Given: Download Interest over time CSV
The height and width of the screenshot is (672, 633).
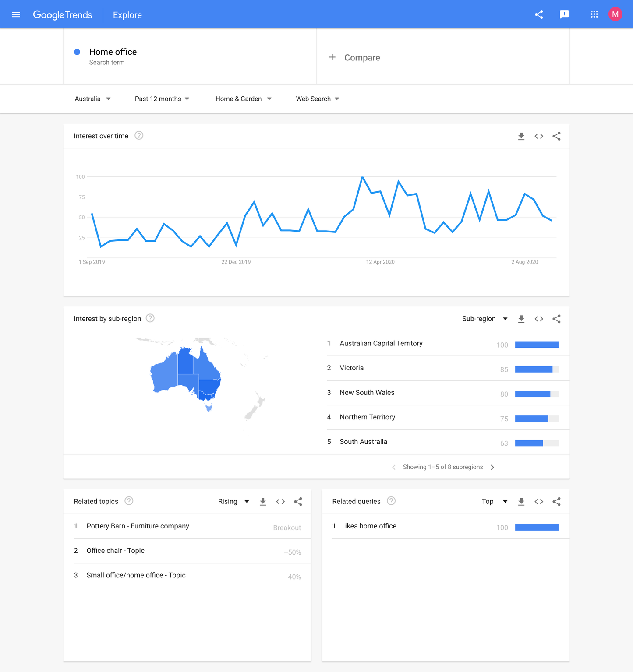Looking at the screenshot, I should [521, 136].
